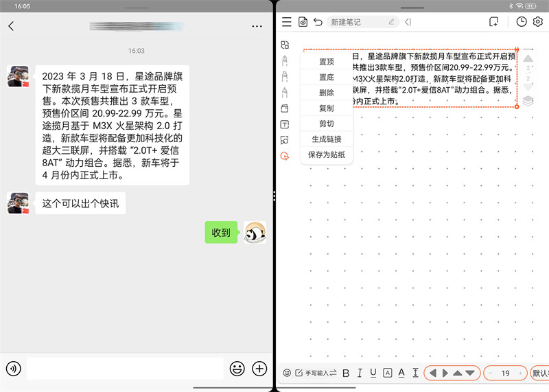
Task: Open the text color A option
Action: click(401, 373)
